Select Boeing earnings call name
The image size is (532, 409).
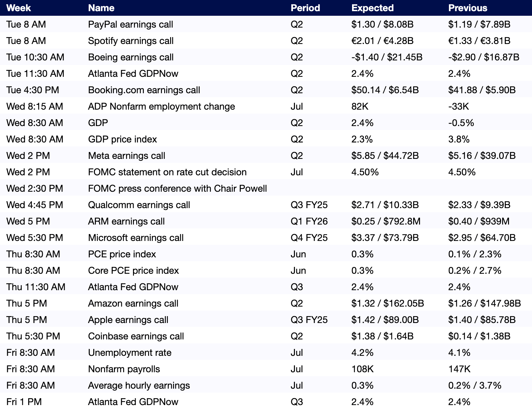131,57
